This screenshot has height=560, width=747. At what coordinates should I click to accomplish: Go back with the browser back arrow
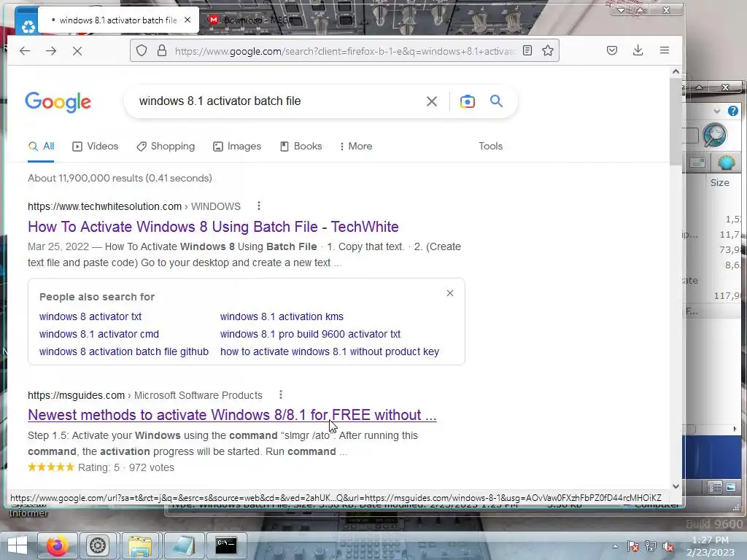pyautogui.click(x=25, y=50)
